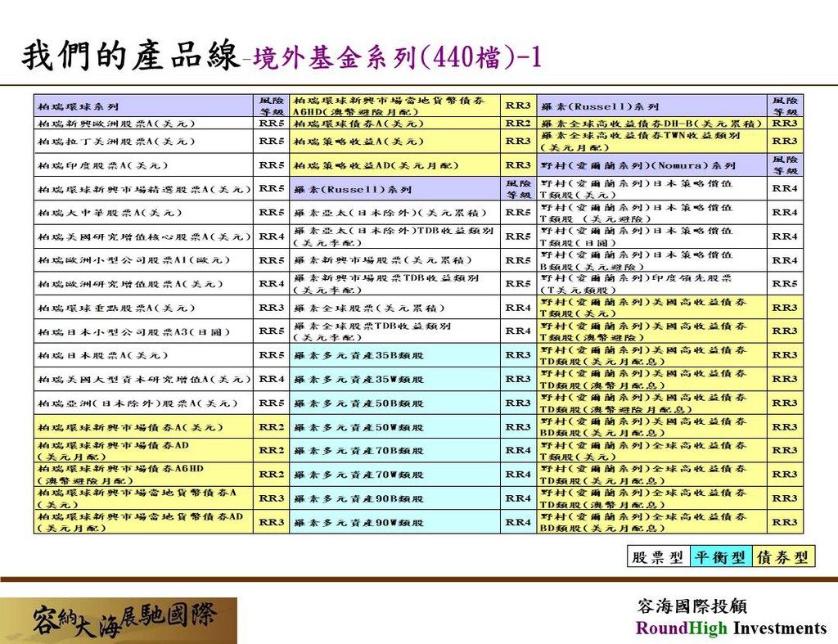Click the 羅素多元資產35B類股 cell

pos(394,356)
